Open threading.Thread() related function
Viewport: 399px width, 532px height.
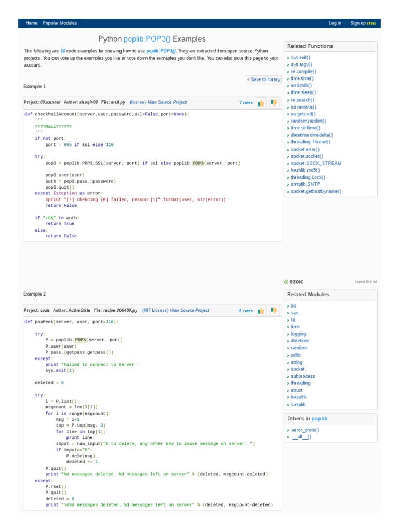click(311, 142)
